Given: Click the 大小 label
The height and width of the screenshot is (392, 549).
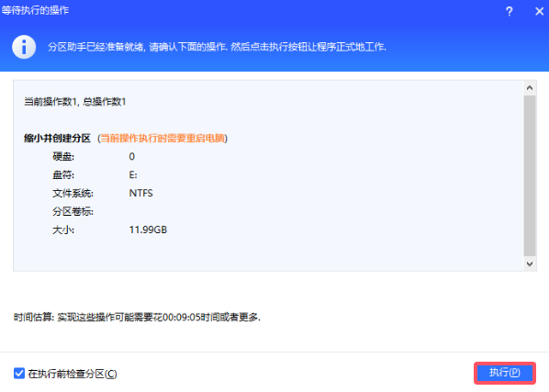Looking at the screenshot, I should click(x=63, y=230).
